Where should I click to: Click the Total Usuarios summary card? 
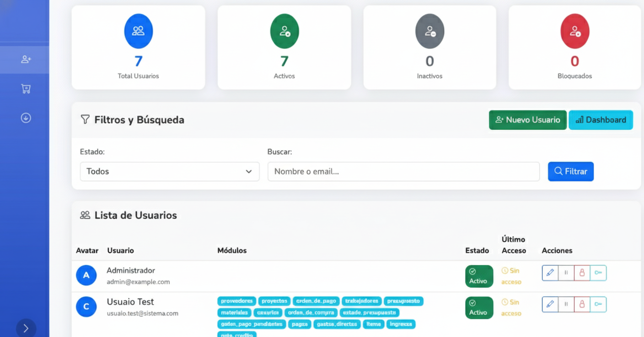pos(138,48)
